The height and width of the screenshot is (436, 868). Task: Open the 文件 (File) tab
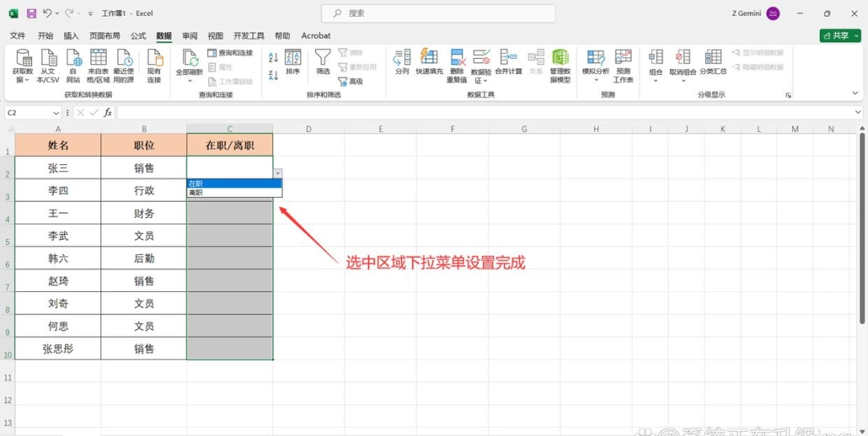(x=18, y=35)
